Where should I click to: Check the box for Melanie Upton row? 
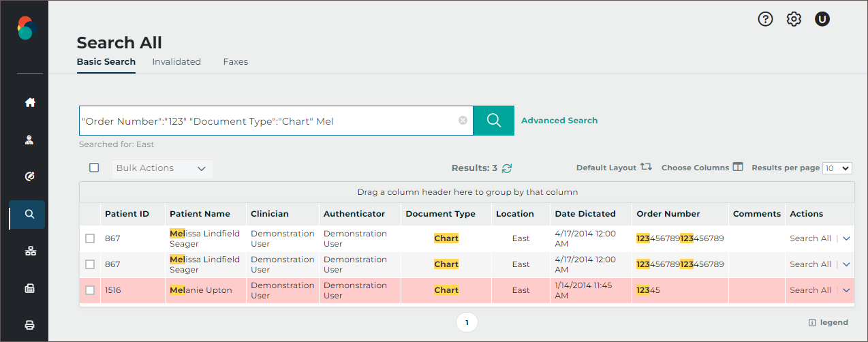90,290
